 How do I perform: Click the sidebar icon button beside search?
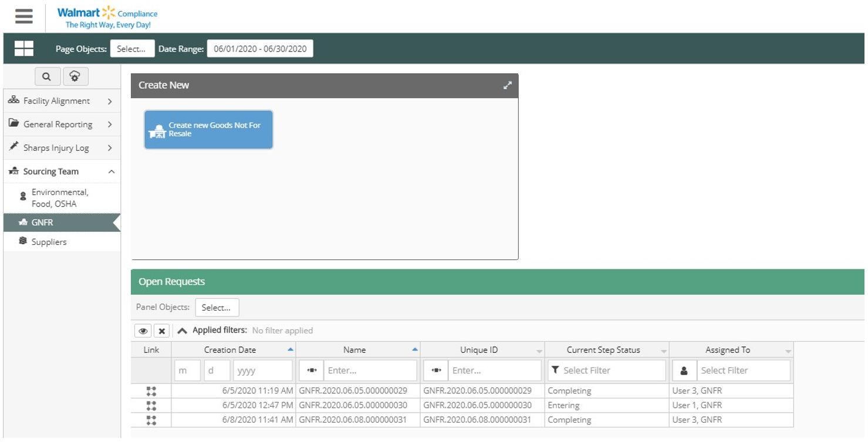(x=75, y=76)
